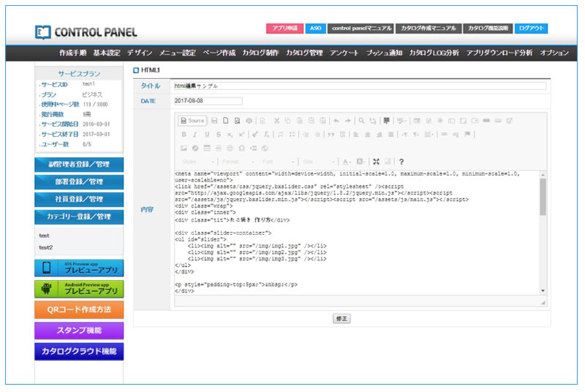Open プッシュ通知 menu
The image size is (585, 392).
pyautogui.click(x=384, y=53)
